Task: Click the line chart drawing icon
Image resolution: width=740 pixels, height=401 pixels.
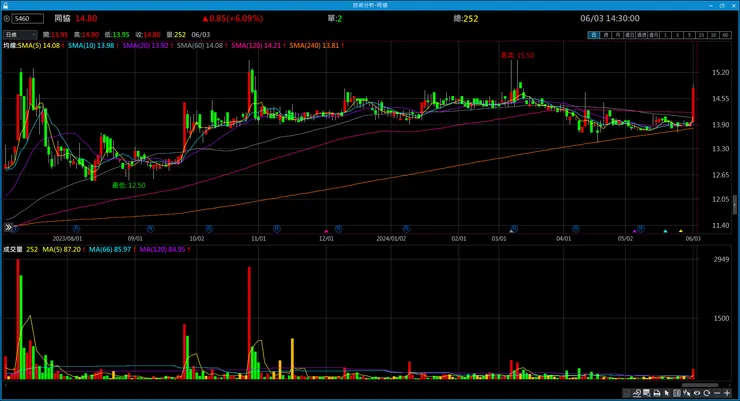Action: pos(637,393)
